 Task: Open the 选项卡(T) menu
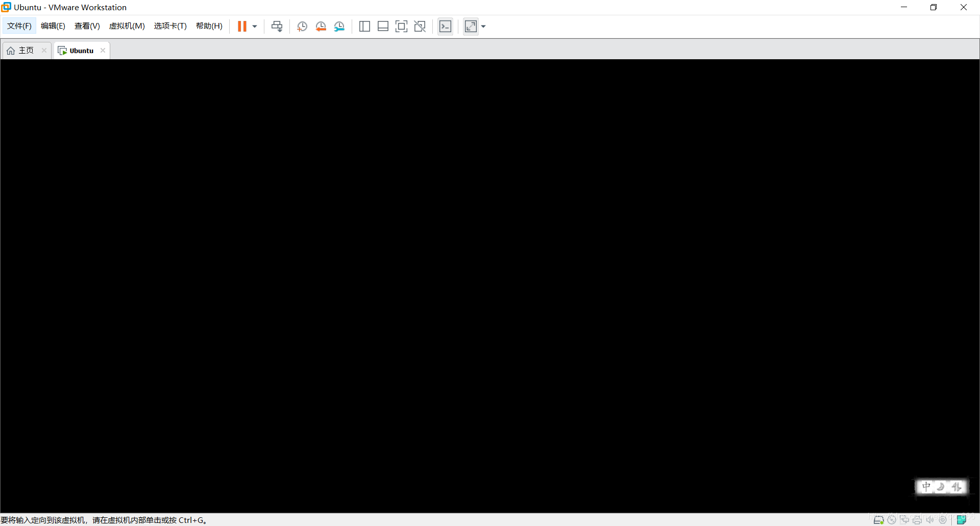pyautogui.click(x=170, y=26)
